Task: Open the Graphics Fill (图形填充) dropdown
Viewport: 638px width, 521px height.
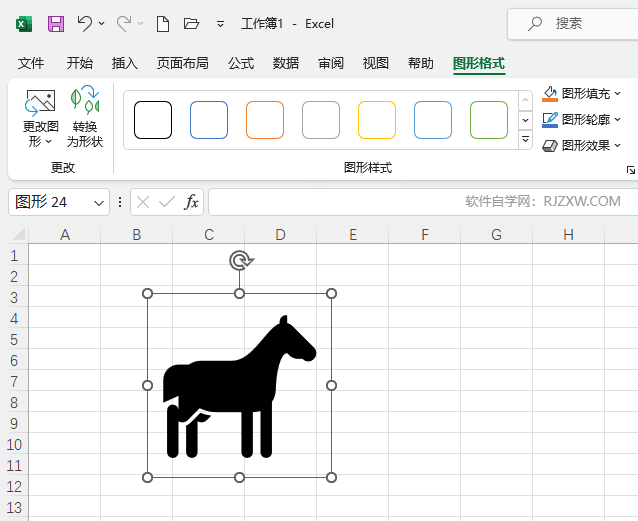Action: 582,94
